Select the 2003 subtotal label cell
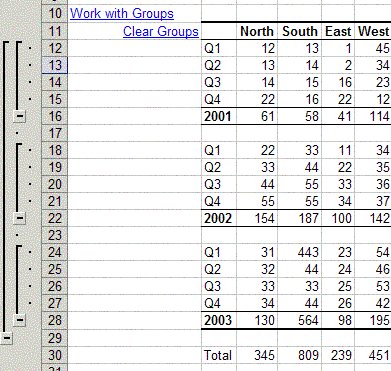391x371 pixels. click(219, 320)
